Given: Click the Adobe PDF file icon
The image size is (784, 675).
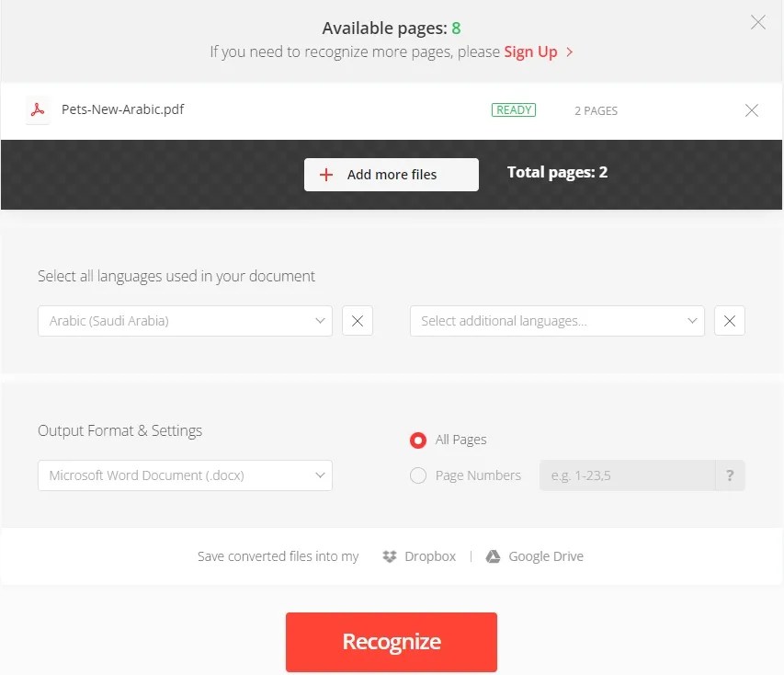Looking at the screenshot, I should pos(36,109).
